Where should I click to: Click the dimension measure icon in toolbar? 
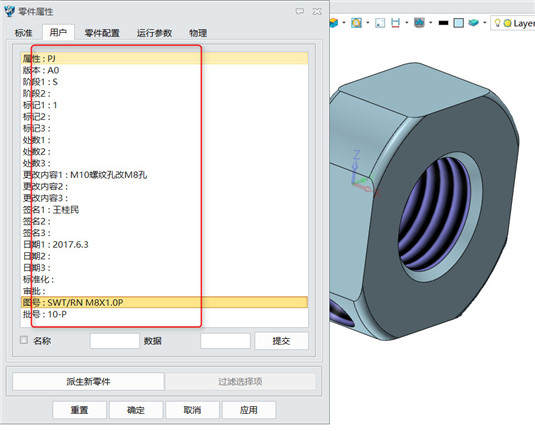point(395,23)
